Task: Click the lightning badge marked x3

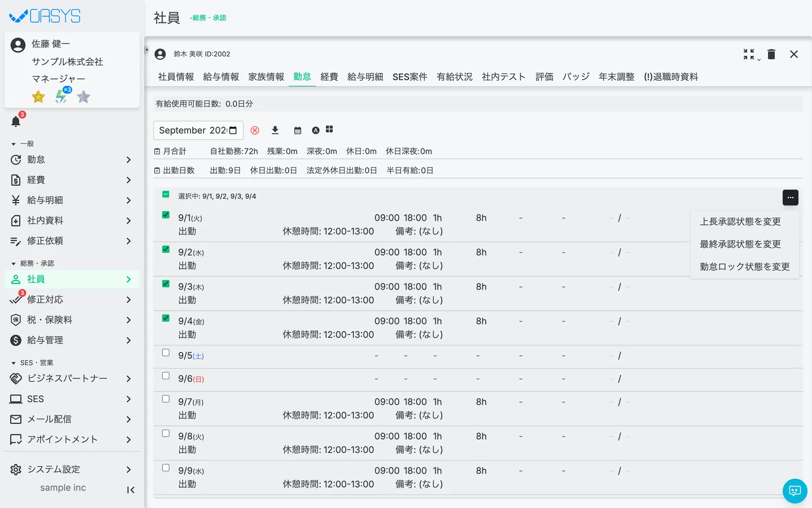Action: (61, 96)
